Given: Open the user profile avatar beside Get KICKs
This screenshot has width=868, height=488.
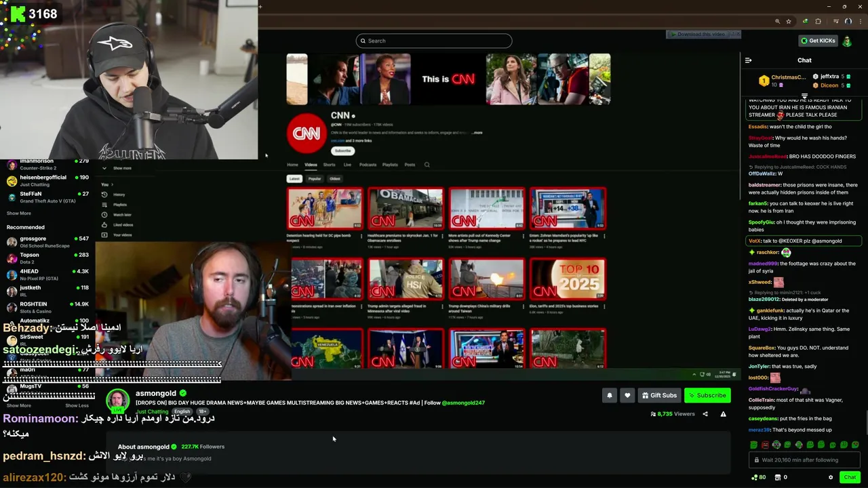Looking at the screenshot, I should (847, 41).
